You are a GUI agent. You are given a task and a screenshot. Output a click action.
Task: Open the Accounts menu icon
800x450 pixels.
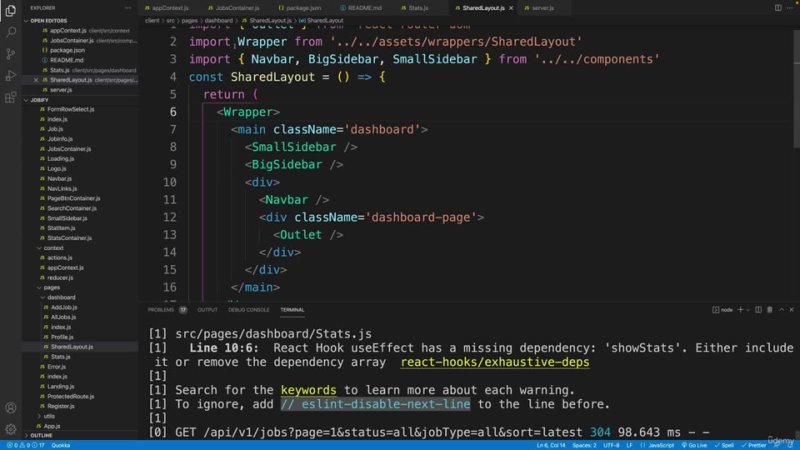(x=10, y=408)
